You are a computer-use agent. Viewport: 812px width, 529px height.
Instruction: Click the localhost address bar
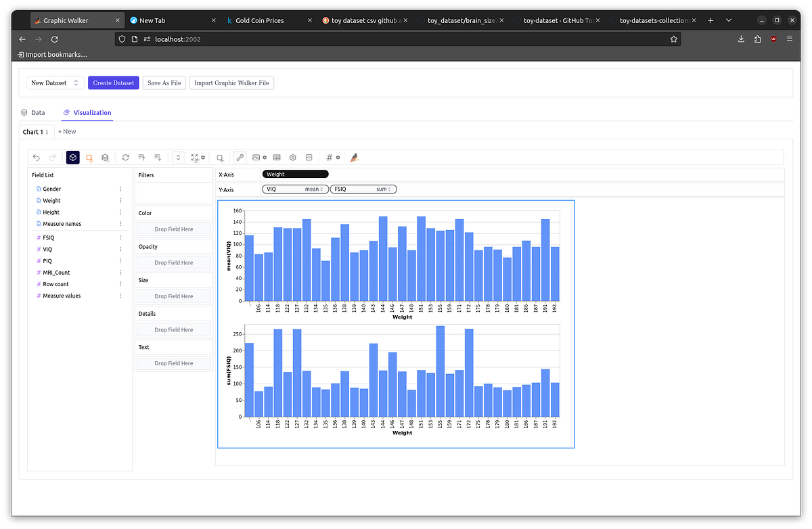pyautogui.click(x=399, y=39)
